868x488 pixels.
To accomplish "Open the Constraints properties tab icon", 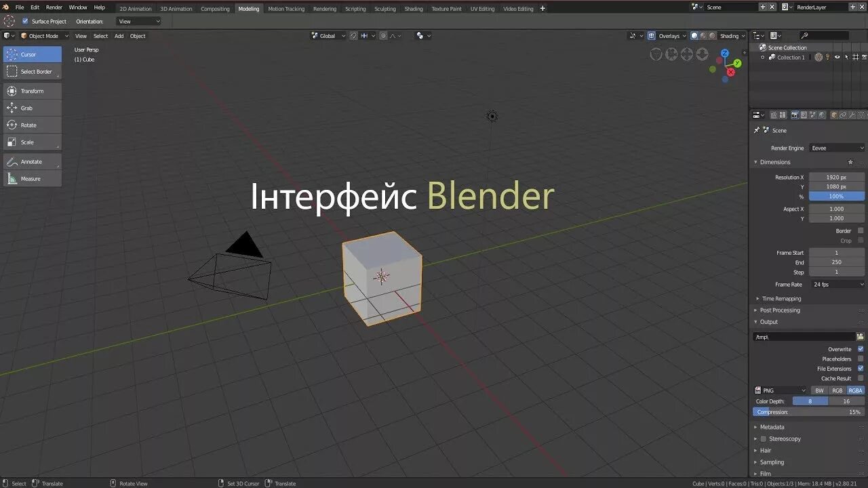I will click(x=843, y=115).
